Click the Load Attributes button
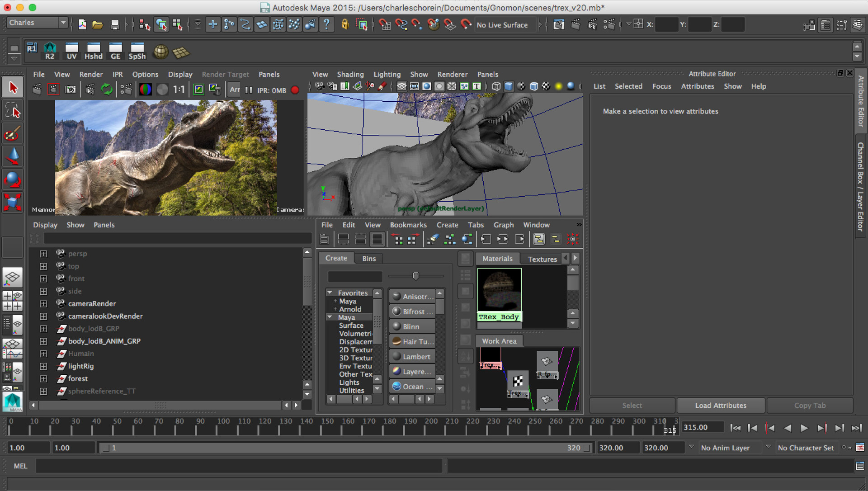 tap(720, 405)
